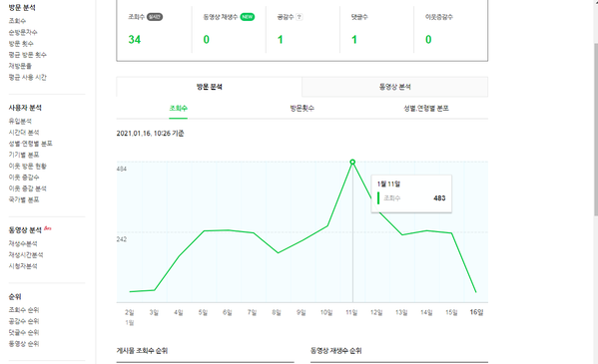Switch to the 방문 분석 main tab
This screenshot has width=598, height=364.
209,87
